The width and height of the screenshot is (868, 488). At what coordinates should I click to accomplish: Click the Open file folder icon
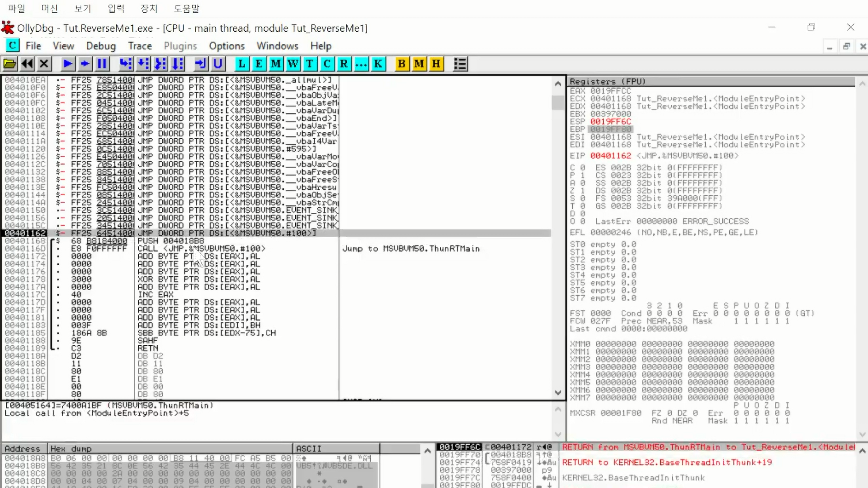pos(10,64)
